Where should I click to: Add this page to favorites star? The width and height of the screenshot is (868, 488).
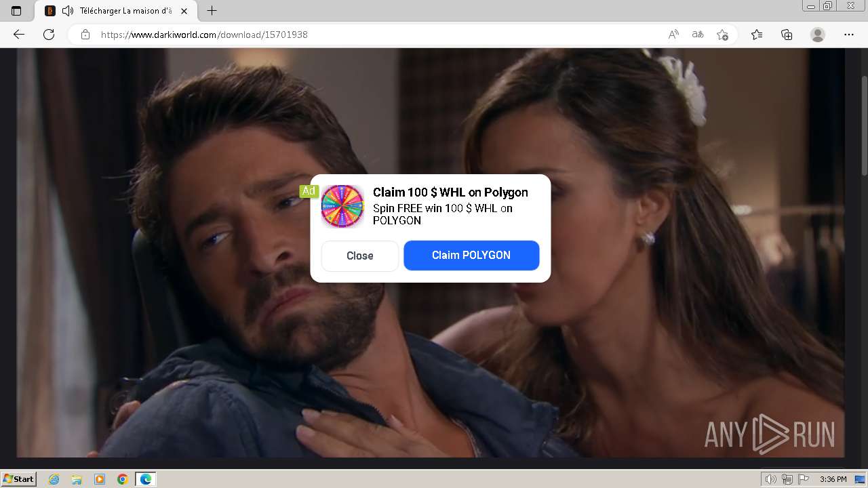click(x=722, y=35)
